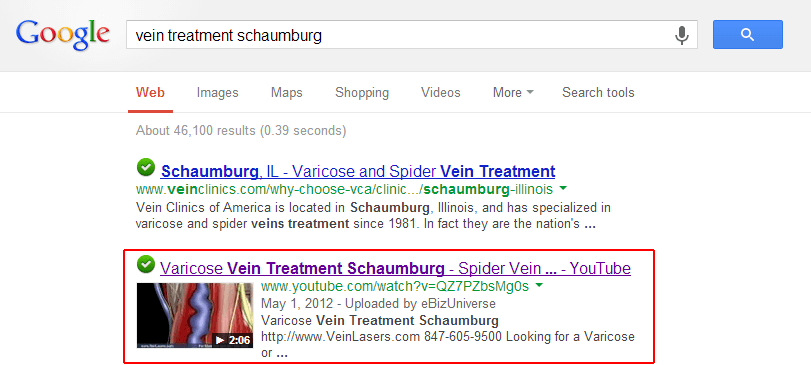Click green checkmark beside YouTube video result
Viewport: 811px width, 365px height.
coord(146,264)
